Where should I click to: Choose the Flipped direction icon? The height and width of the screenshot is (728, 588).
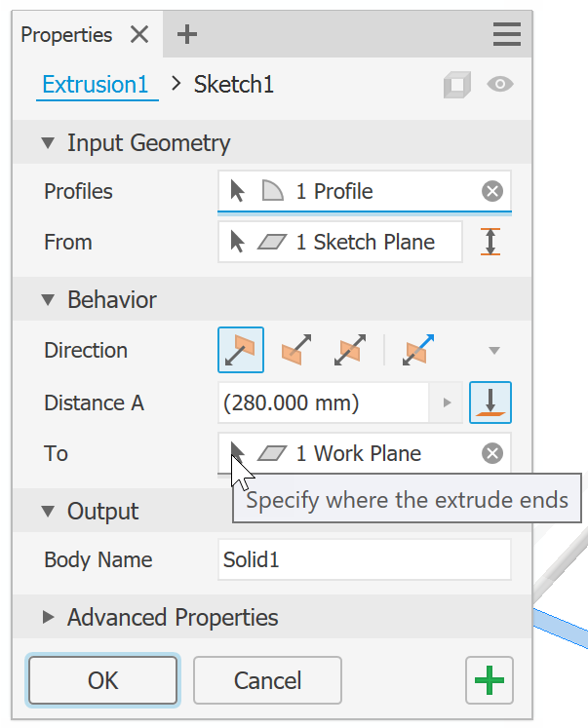(295, 351)
